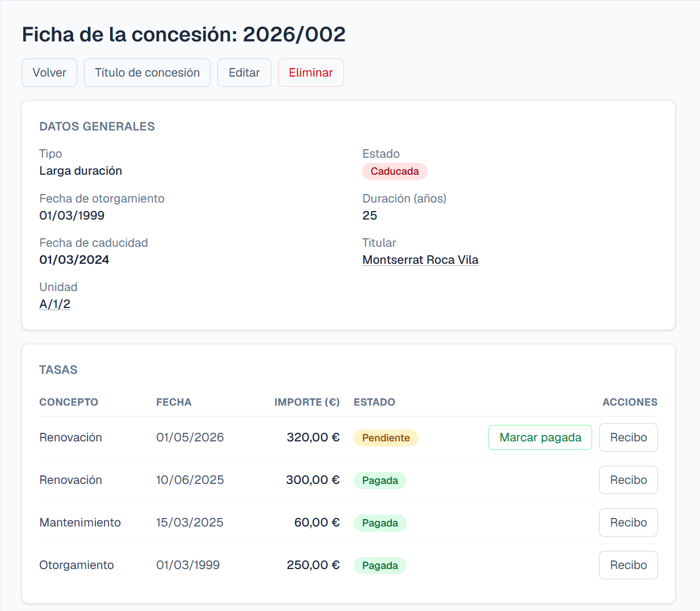Click the CONCEPTO column header

tap(69, 402)
